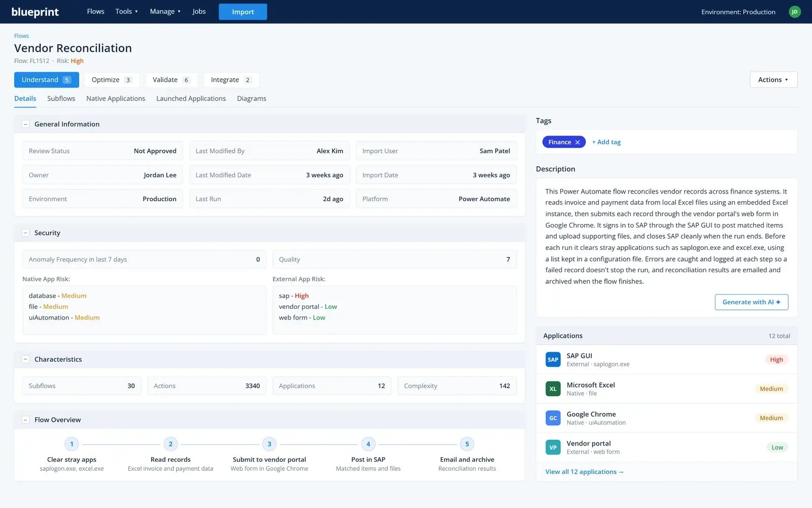This screenshot has width=812, height=508.
Task: Click the Environment: Production label
Action: pyautogui.click(x=738, y=12)
